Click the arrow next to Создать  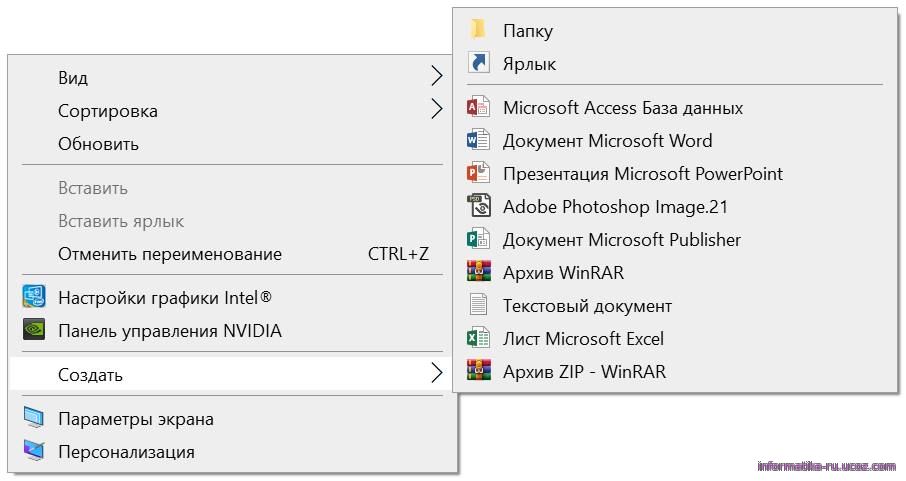[437, 373]
